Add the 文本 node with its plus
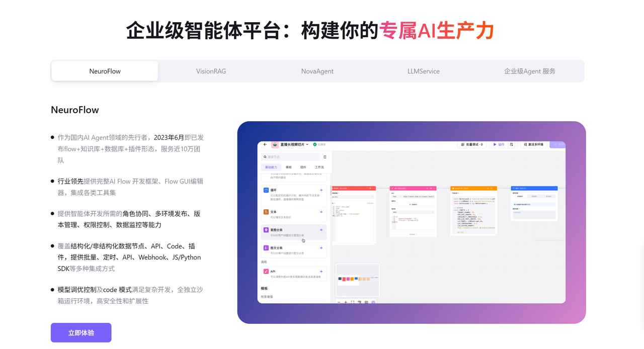 pyautogui.click(x=321, y=212)
